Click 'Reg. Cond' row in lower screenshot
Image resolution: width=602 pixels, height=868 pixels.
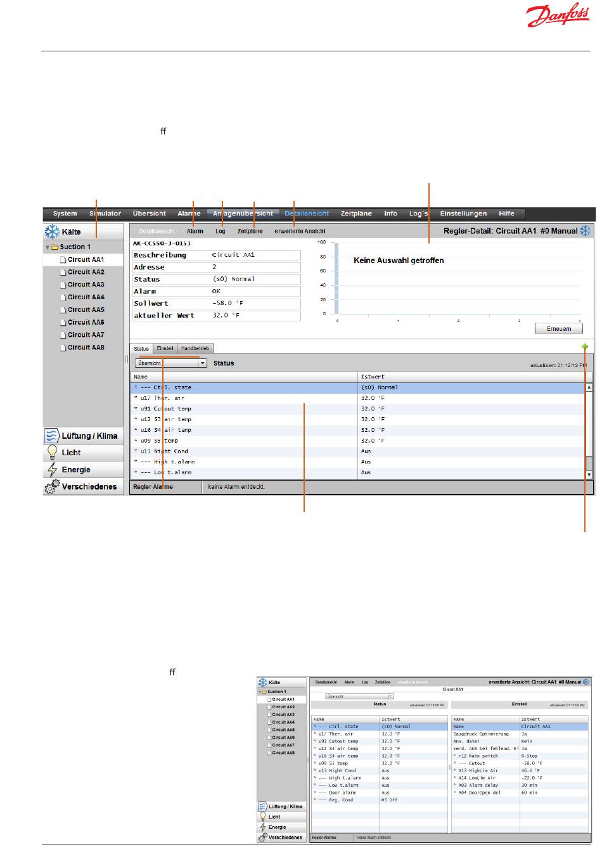[378, 800]
